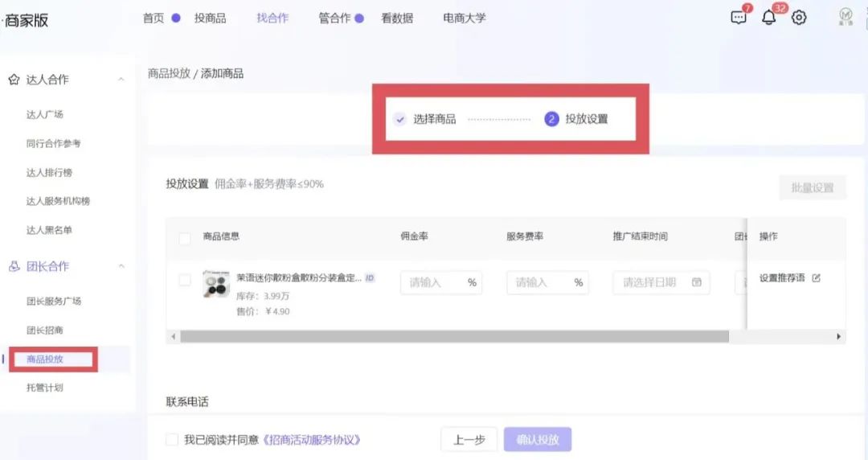Image resolution: width=868 pixels, height=460 pixels.
Task: Click the 商品信息 column header
Action: point(221,236)
